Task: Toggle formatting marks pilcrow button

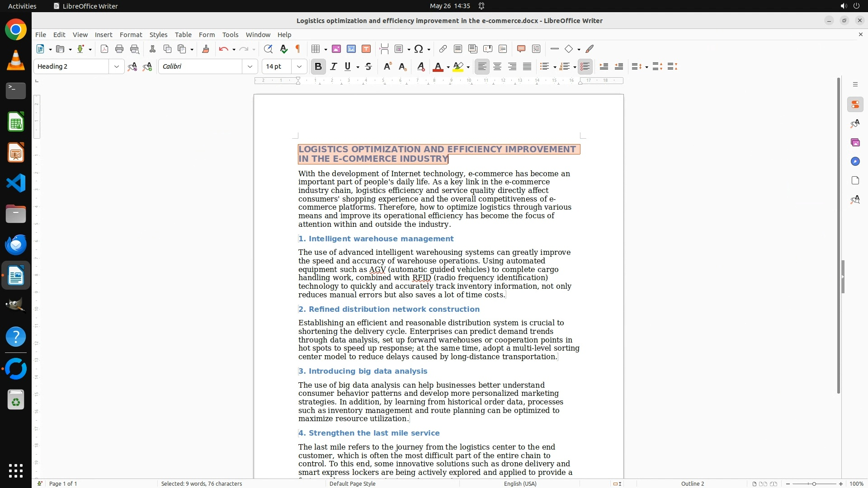Action: [x=298, y=49]
